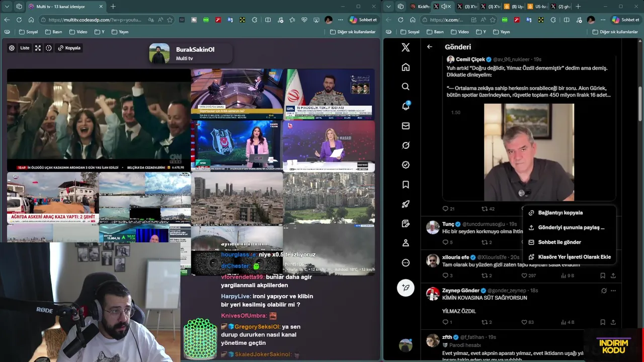Open split screen icon in left window
Image resolution: width=644 pixels, height=362 pixels.
pos(268,20)
